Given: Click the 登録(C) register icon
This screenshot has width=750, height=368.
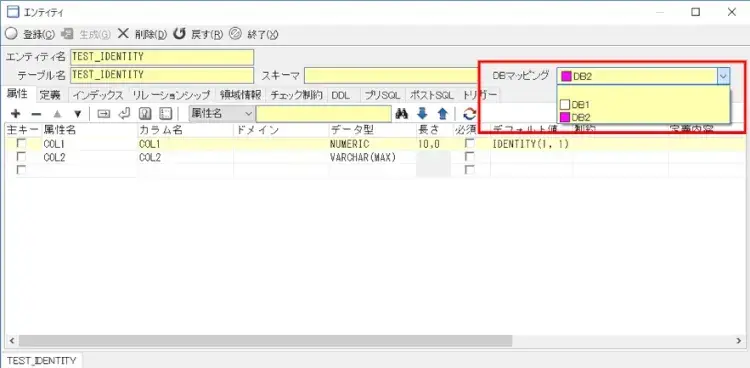Looking at the screenshot, I should coord(12,34).
